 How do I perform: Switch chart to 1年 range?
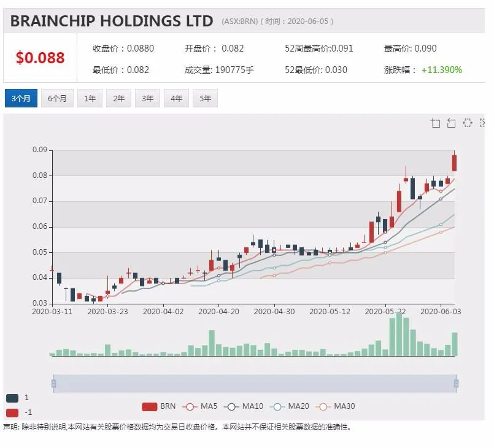coord(90,98)
